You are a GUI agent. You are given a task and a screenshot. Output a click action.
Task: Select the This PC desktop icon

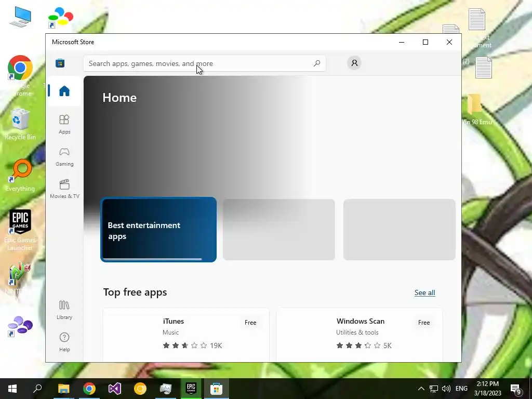(20, 16)
